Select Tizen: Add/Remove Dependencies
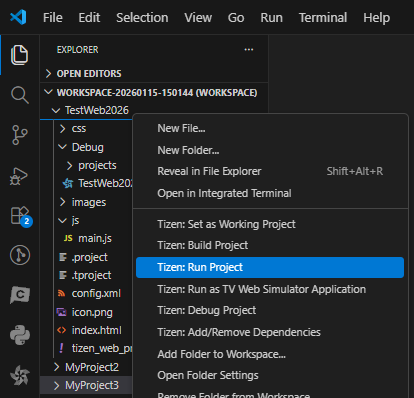 point(270,332)
